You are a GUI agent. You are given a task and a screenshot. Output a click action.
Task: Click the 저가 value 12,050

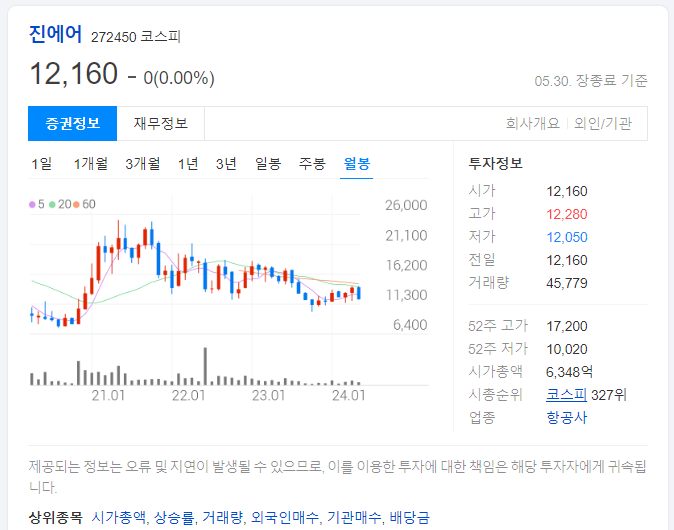coord(567,237)
